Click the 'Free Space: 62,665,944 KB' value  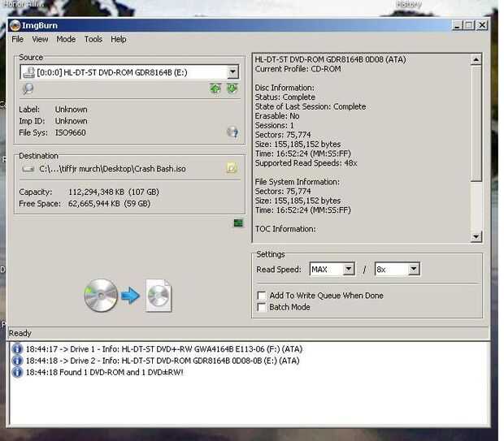(109, 204)
